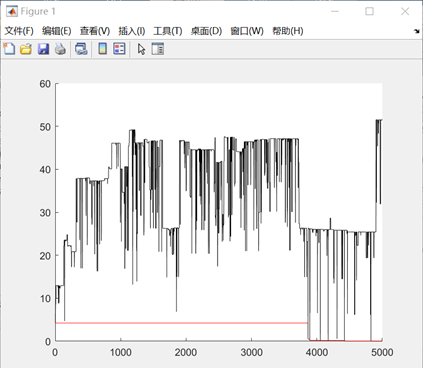Click x-axis tick label 5000
The width and height of the screenshot is (423, 368).
click(382, 352)
